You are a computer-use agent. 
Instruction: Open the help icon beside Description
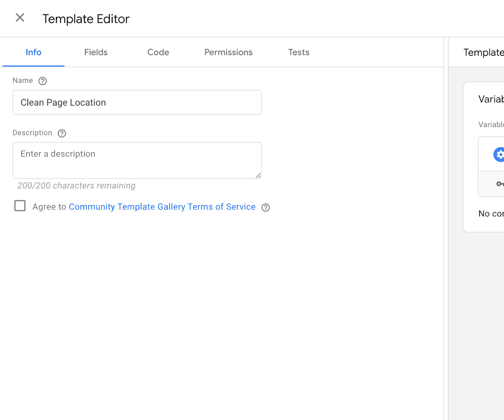(x=62, y=133)
